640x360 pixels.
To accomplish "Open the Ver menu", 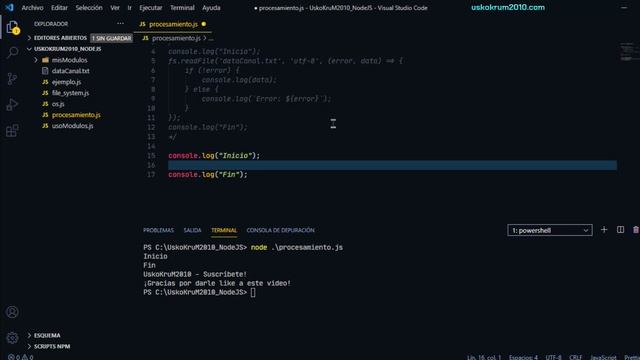I will tap(115, 8).
